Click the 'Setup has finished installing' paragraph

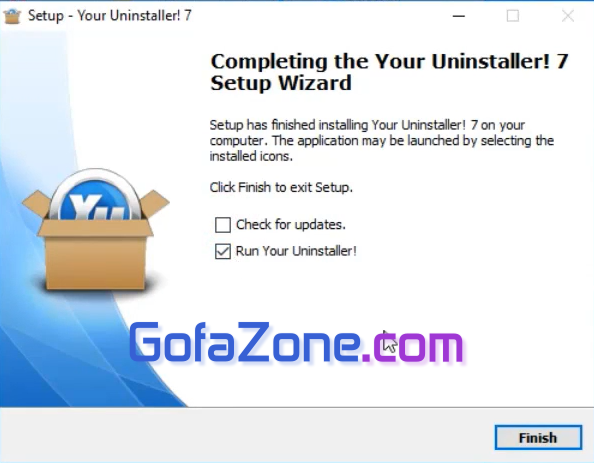(x=382, y=141)
